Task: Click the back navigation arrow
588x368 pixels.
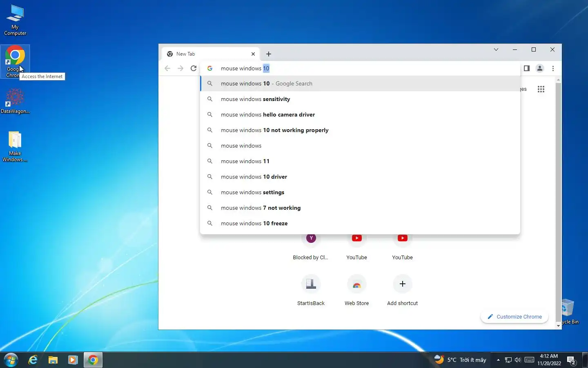Action: click(x=167, y=68)
